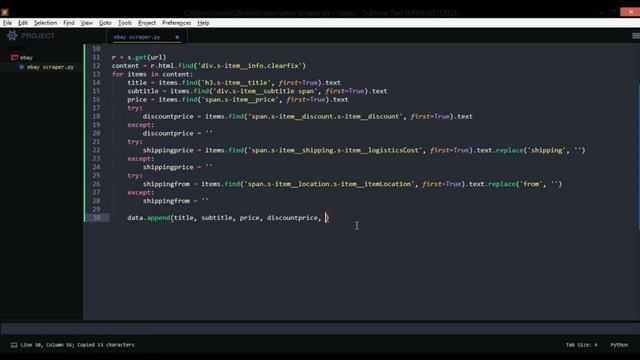
Task: Click the 'try:' keyword on line 17
Action: pos(135,108)
